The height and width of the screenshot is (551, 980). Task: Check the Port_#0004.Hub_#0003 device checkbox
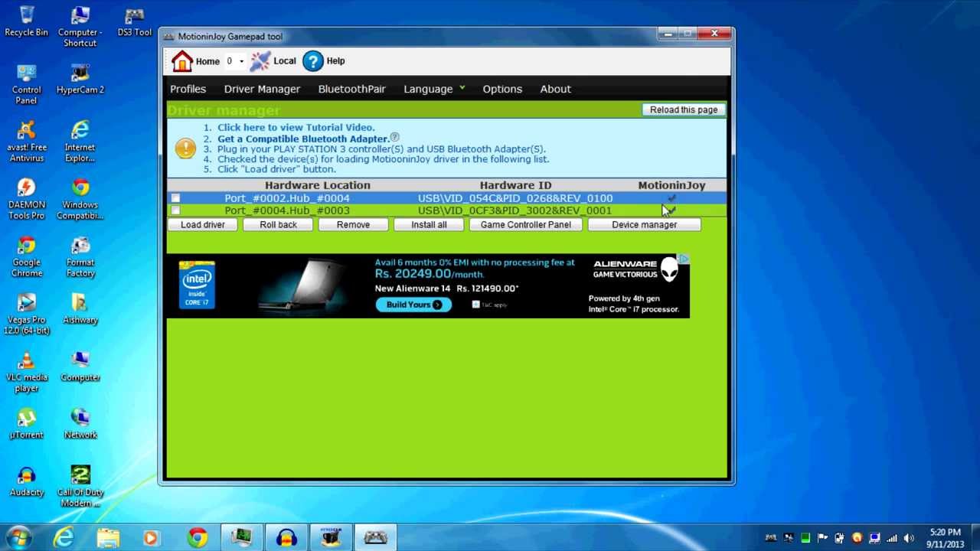[x=175, y=210]
